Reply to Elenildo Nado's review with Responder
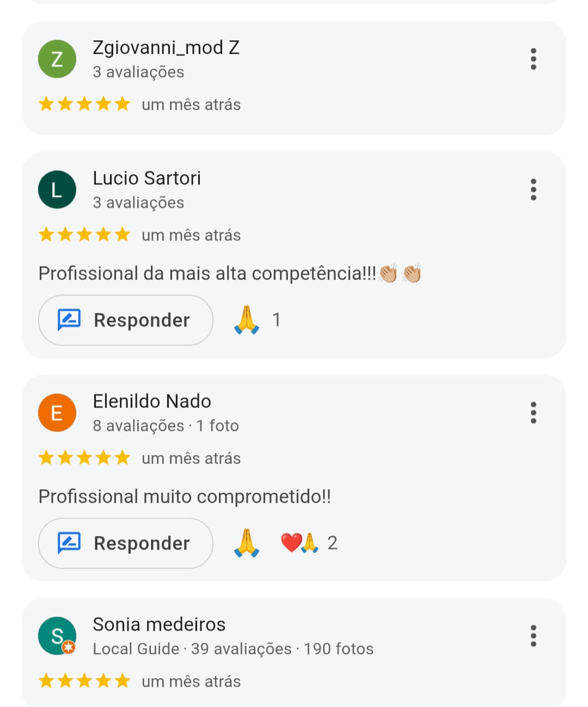The height and width of the screenshot is (707, 588). (x=126, y=543)
